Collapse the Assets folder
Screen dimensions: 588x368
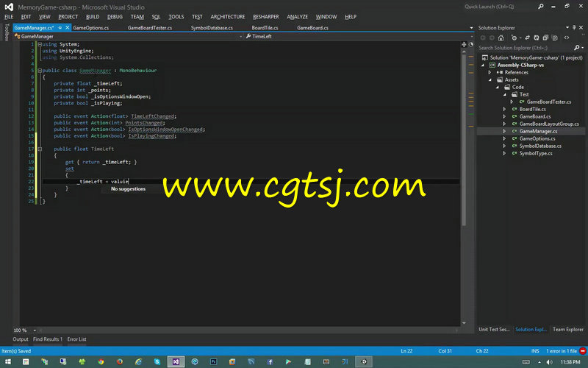pos(490,79)
